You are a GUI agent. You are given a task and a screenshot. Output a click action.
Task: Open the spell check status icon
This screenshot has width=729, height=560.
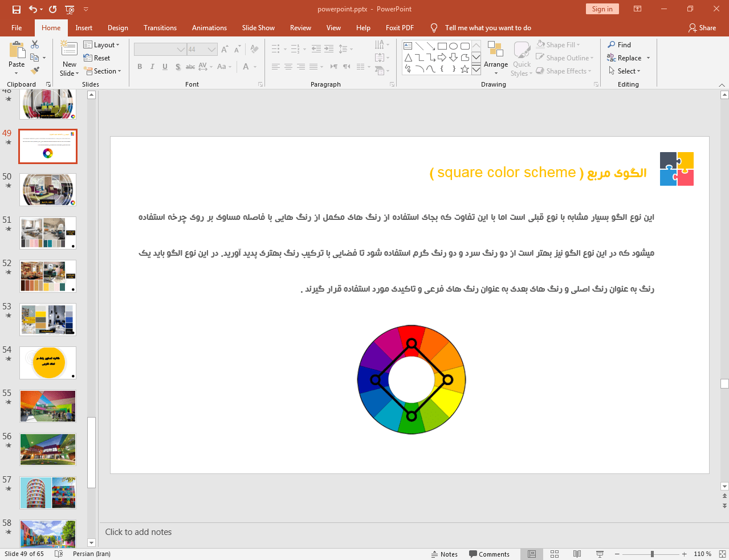coord(59,554)
